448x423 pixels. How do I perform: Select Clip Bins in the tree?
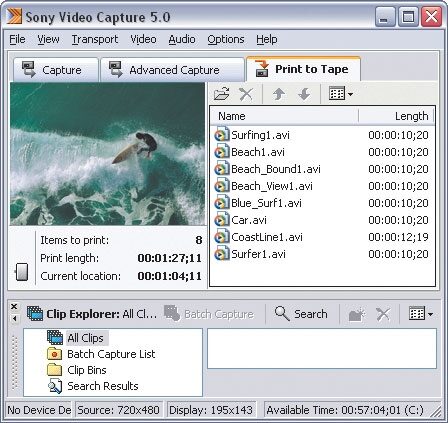coord(87,370)
